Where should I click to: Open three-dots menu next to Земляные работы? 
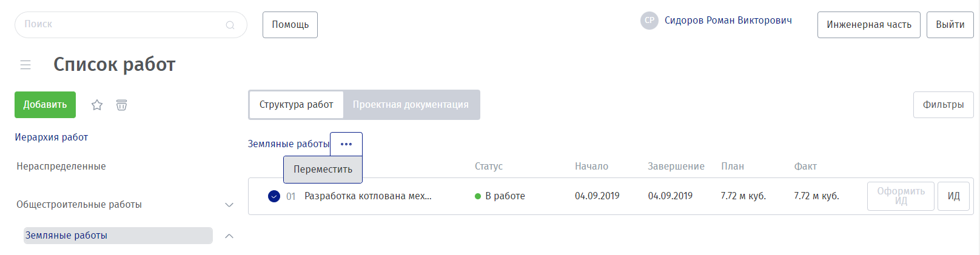coord(346,144)
